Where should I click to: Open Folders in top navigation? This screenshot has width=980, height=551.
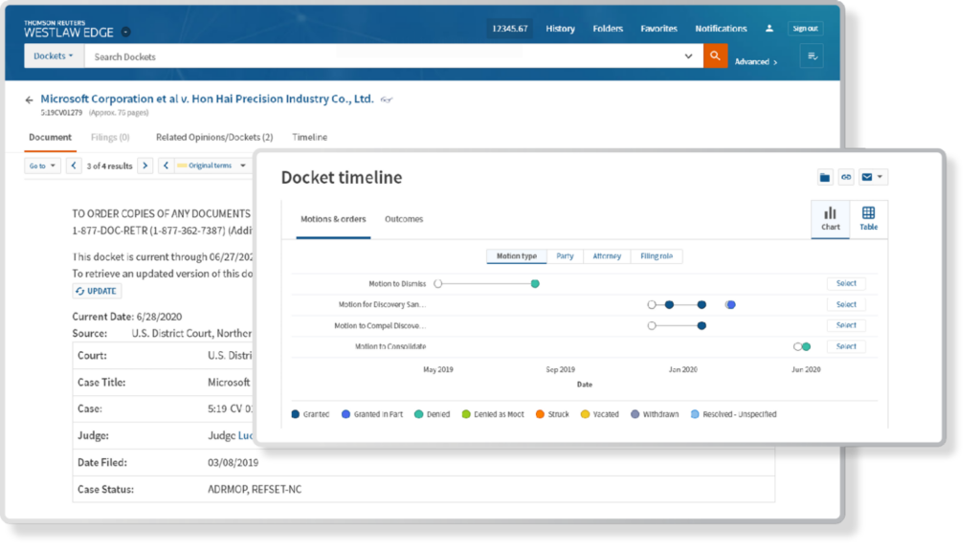coord(608,29)
